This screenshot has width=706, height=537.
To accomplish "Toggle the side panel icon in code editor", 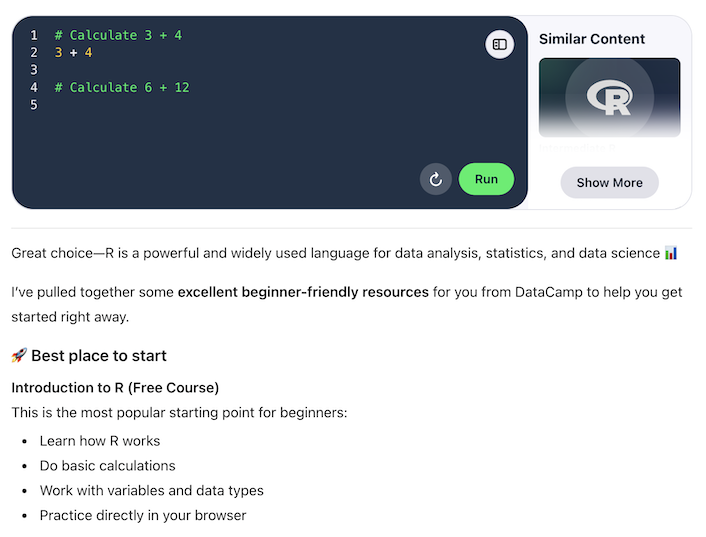I will click(500, 44).
